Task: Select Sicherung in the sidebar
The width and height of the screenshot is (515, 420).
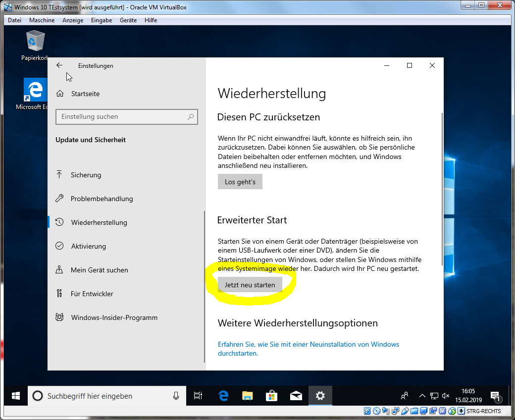Action: (x=86, y=175)
